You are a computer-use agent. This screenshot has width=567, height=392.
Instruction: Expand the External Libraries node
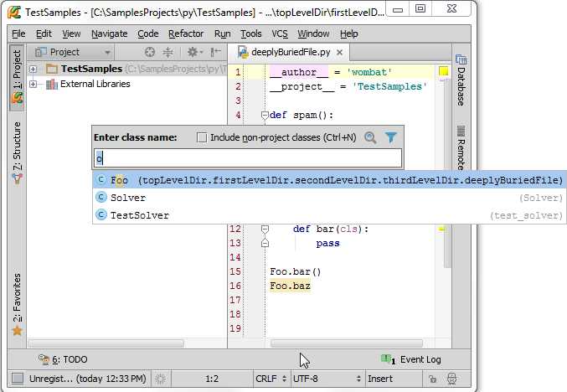pos(33,84)
